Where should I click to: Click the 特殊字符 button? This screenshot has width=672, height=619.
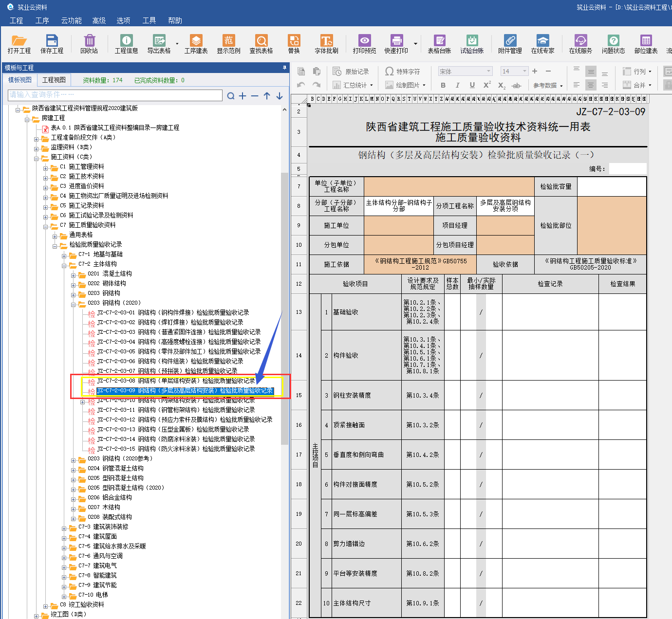[x=403, y=72]
